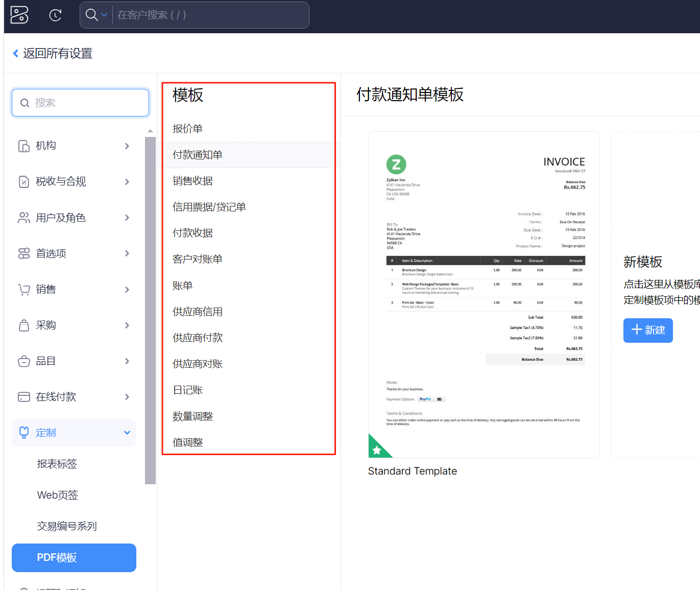Open 返回所有设置 to go back
Screen dimensions: 700x590
pos(51,53)
